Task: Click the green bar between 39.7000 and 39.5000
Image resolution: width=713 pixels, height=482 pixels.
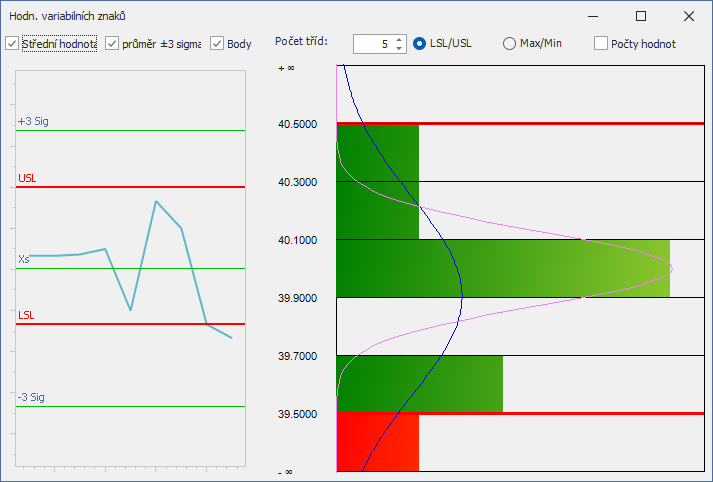Action: 420,384
